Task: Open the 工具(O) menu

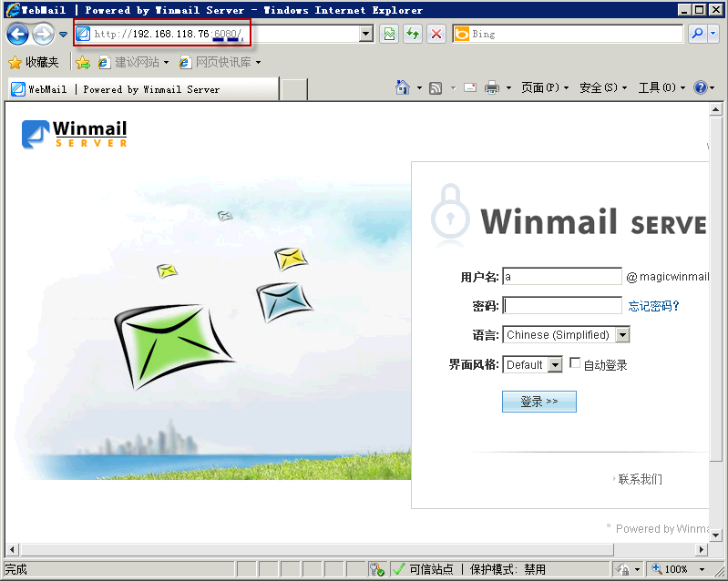Action: tap(661, 87)
